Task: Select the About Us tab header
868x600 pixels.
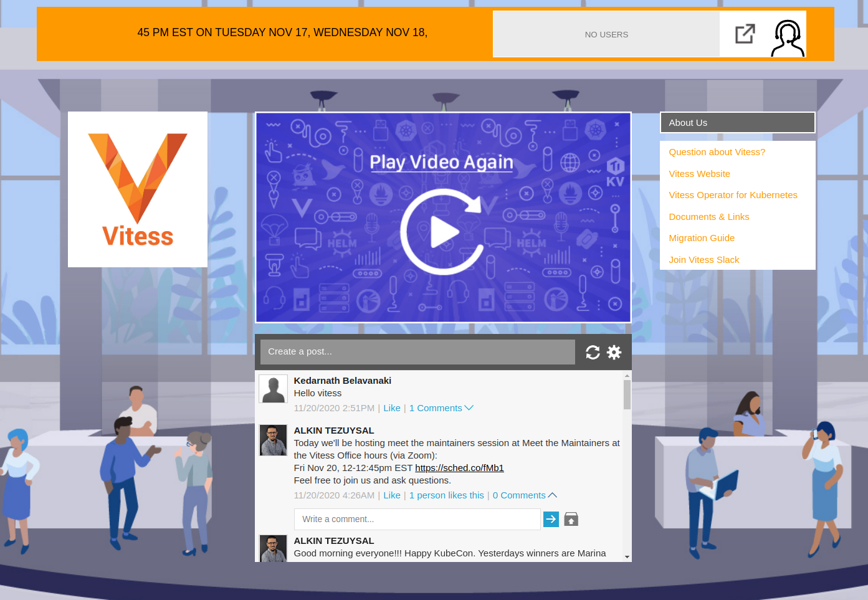Action: tap(737, 123)
